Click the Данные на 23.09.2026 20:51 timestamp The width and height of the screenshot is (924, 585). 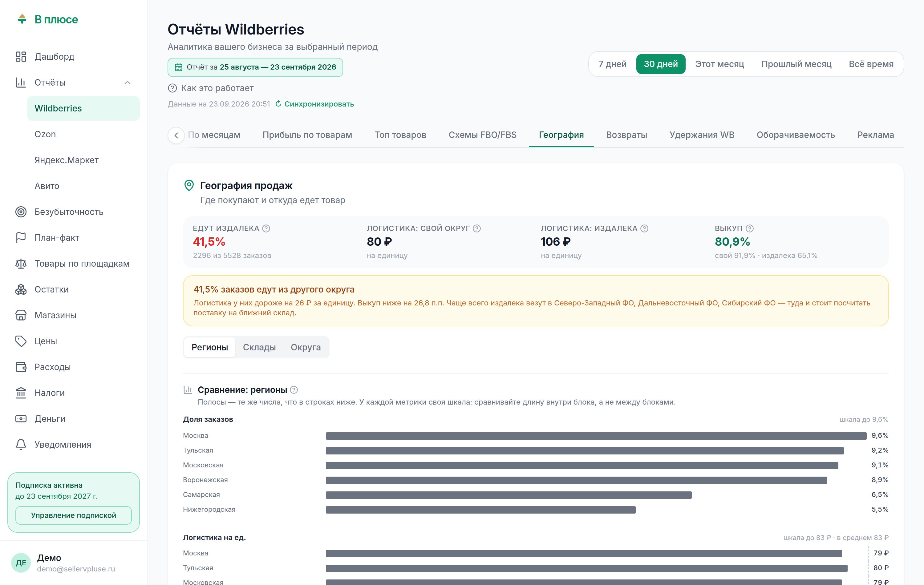click(x=219, y=104)
